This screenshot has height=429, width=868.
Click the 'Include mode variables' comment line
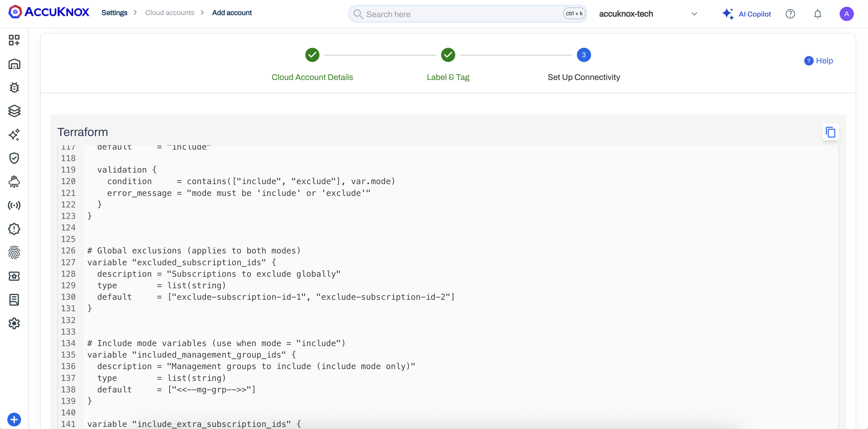pos(216,343)
